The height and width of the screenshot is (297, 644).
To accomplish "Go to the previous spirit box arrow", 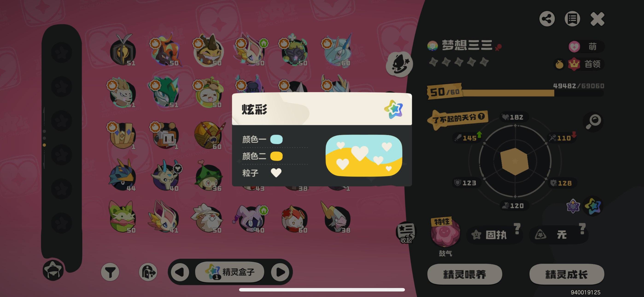I will pyautogui.click(x=180, y=272).
